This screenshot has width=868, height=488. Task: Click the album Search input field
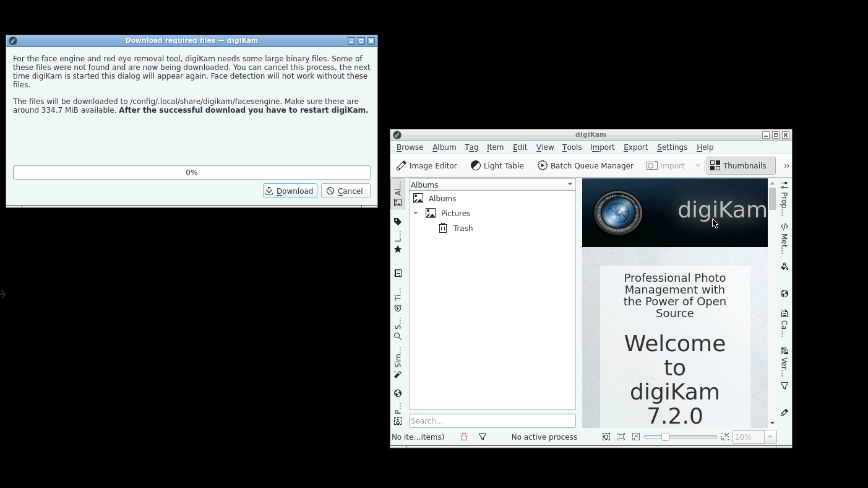pyautogui.click(x=492, y=420)
